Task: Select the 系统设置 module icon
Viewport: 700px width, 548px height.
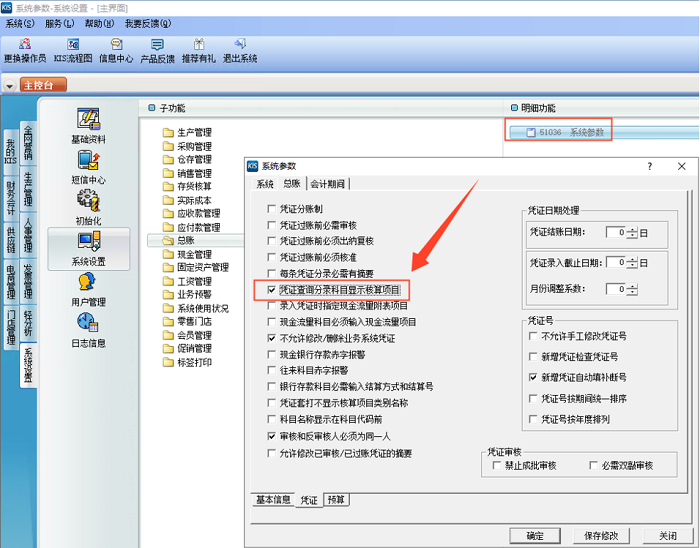Action: [88, 241]
